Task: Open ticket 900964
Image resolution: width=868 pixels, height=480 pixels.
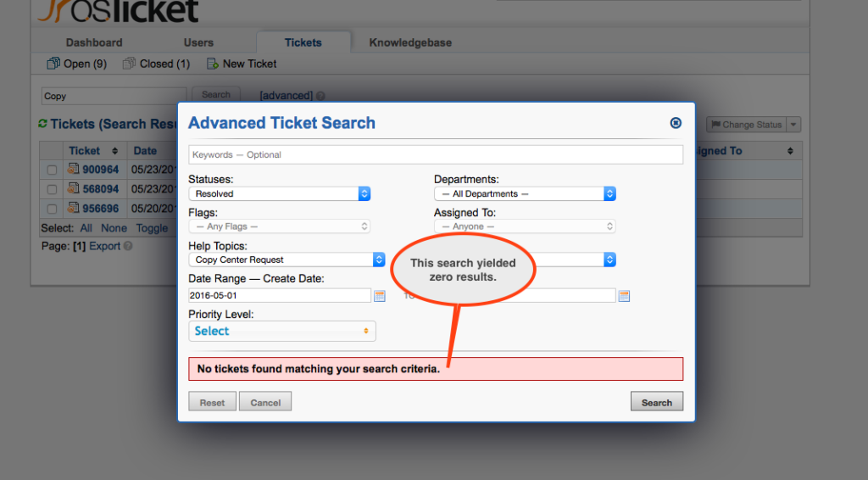Action: (101, 170)
